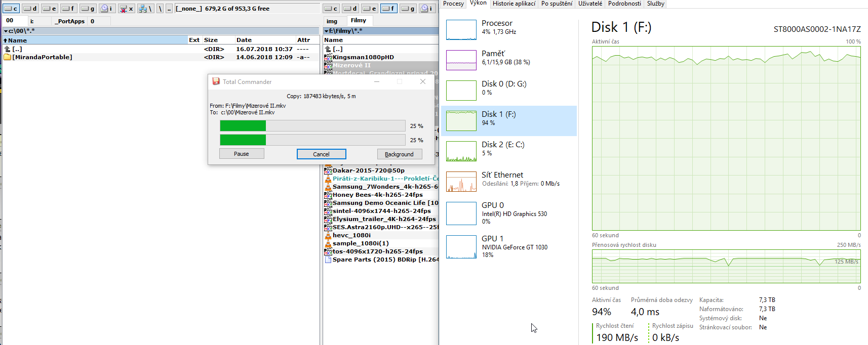868x345 pixels.
Task: Select drive f in right panel drive bar
Action: (x=389, y=8)
